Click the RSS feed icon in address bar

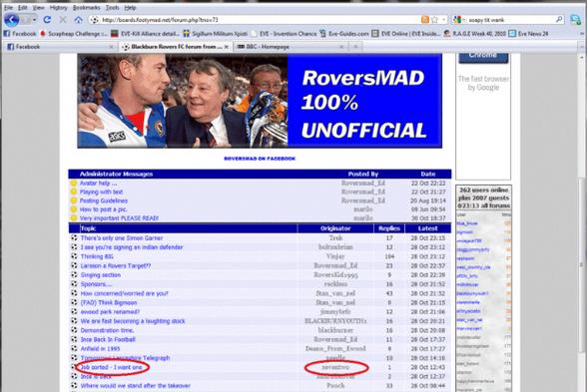click(x=425, y=20)
